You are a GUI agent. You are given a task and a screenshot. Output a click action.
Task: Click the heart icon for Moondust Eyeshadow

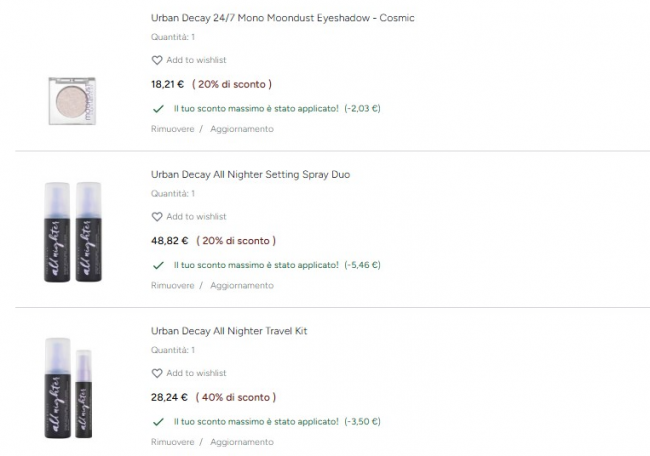click(x=157, y=60)
